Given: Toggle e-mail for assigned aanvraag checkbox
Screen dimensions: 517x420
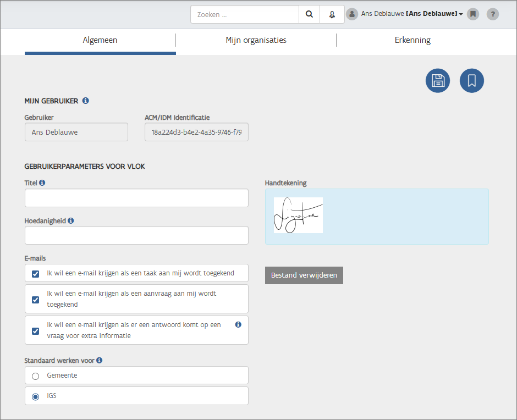Looking at the screenshot, I should pos(36,300).
